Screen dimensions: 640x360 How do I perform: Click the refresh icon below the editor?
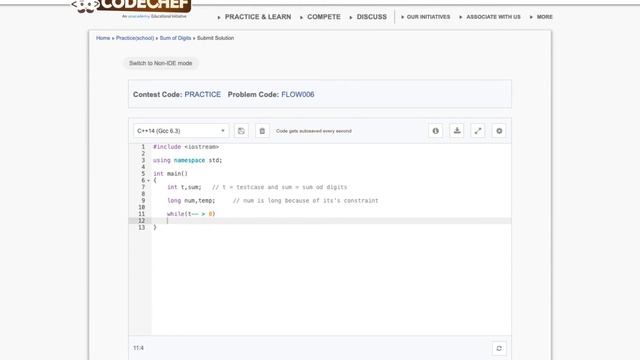[x=499, y=348]
